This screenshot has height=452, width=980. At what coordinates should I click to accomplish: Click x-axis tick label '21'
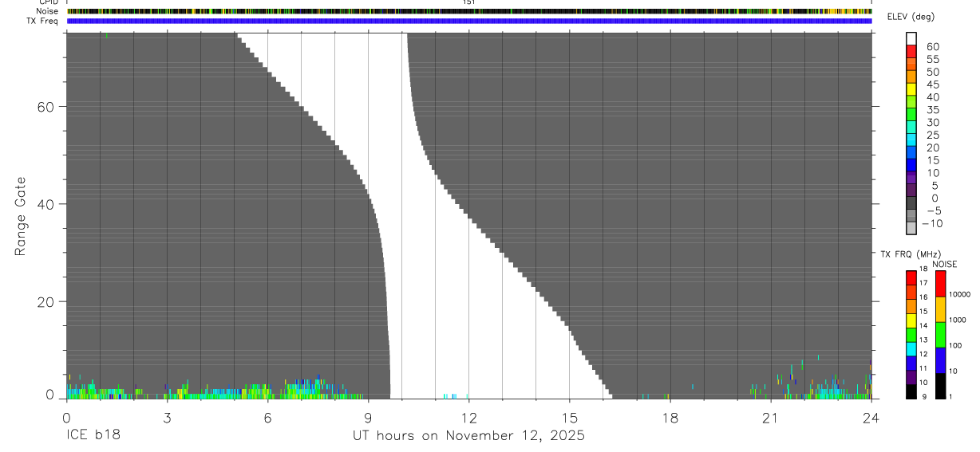pyautogui.click(x=770, y=418)
